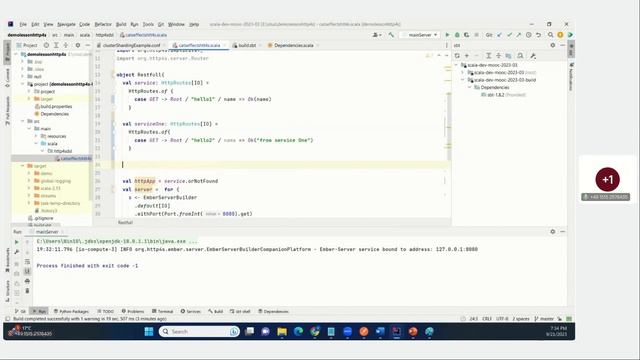
Task: Open sbt panel gear options
Action: click(553, 45)
